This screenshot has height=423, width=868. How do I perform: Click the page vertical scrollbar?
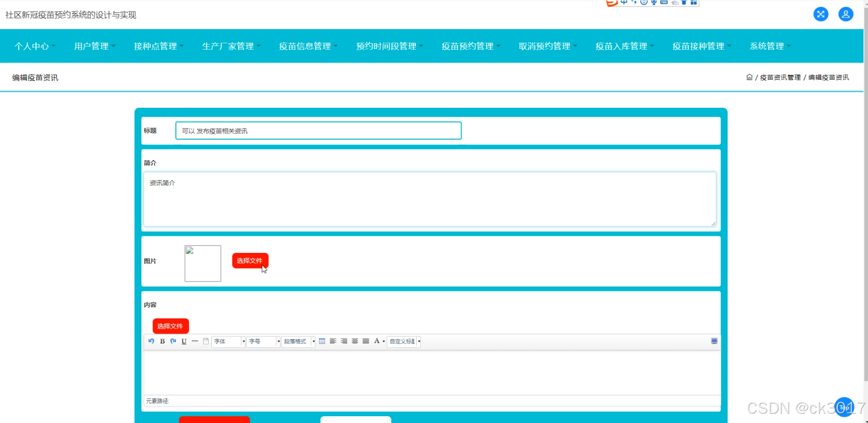click(866, 194)
